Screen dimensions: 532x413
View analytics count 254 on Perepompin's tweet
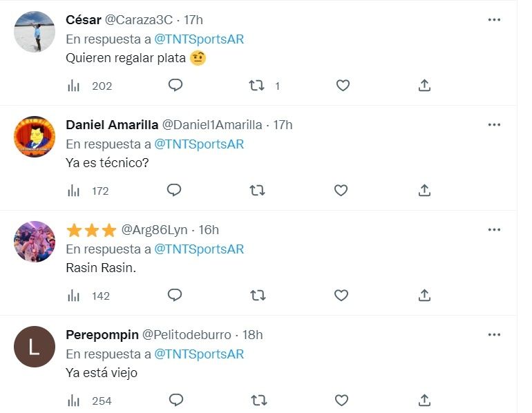click(91, 401)
